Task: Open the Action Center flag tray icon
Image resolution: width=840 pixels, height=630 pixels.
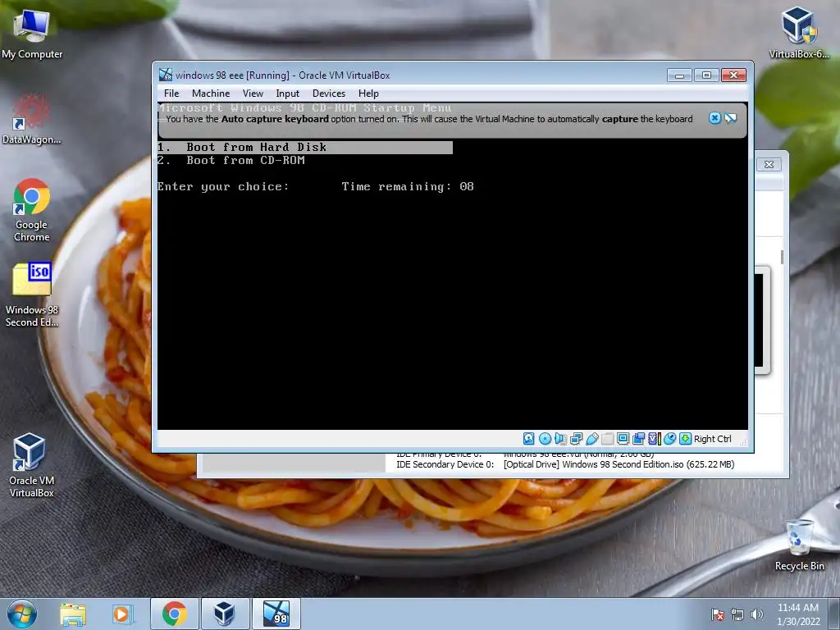Action: coord(718,614)
